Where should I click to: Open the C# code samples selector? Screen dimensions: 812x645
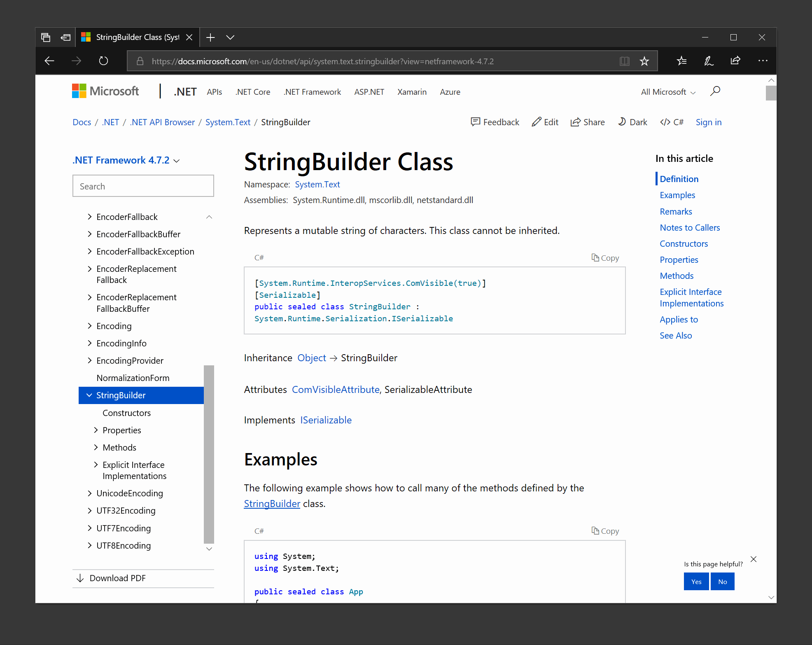click(x=672, y=122)
